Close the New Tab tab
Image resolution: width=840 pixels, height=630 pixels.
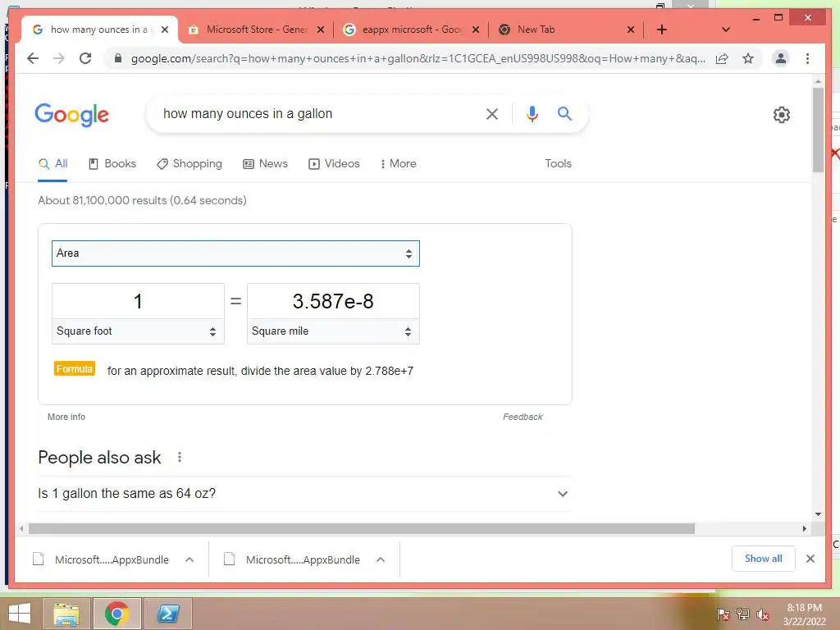click(631, 30)
